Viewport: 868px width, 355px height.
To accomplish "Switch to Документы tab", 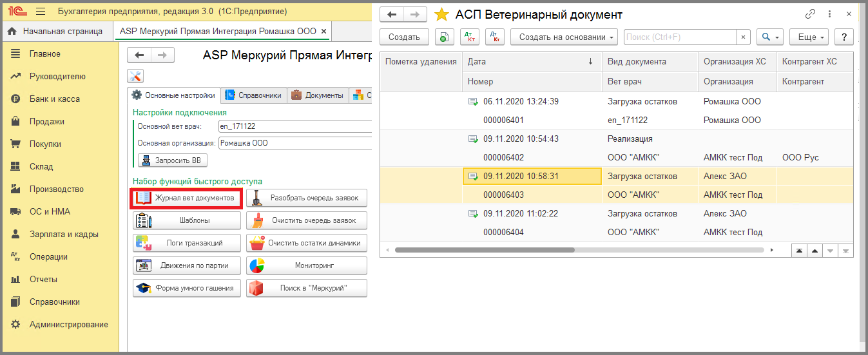I will pyautogui.click(x=317, y=95).
